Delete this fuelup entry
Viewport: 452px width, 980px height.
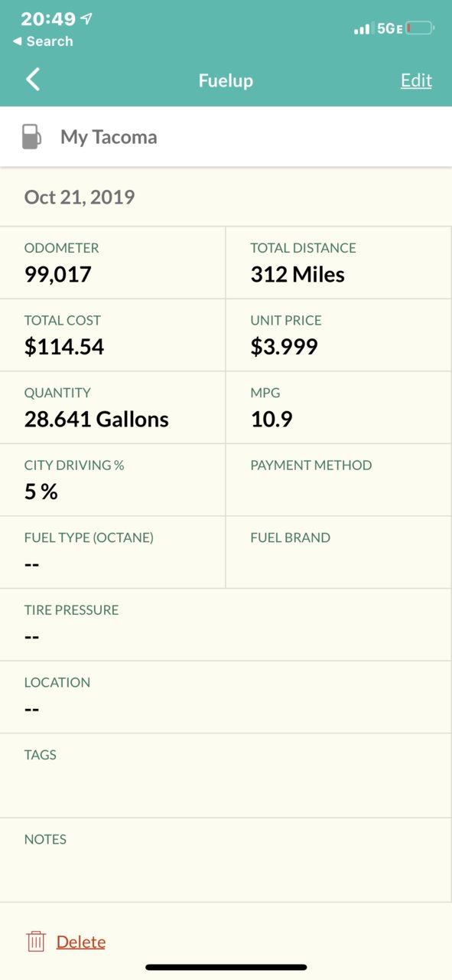click(x=81, y=942)
